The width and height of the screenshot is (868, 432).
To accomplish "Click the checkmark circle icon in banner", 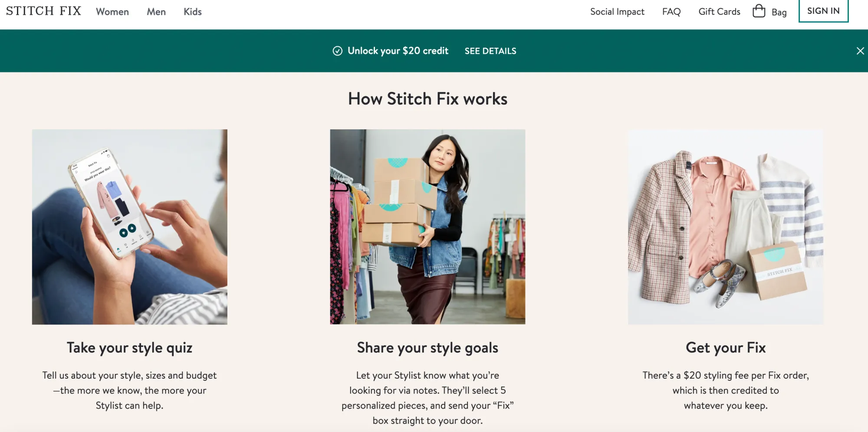I will pos(337,51).
